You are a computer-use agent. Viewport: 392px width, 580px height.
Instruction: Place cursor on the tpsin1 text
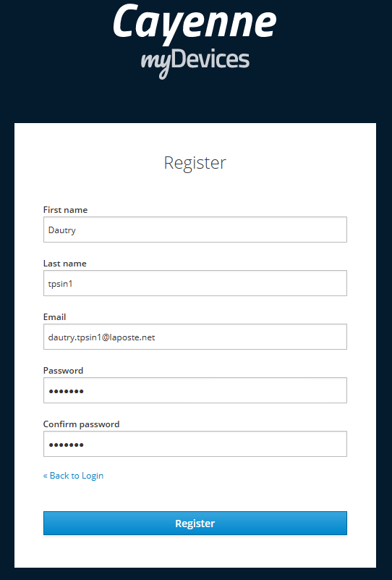pyautogui.click(x=60, y=284)
